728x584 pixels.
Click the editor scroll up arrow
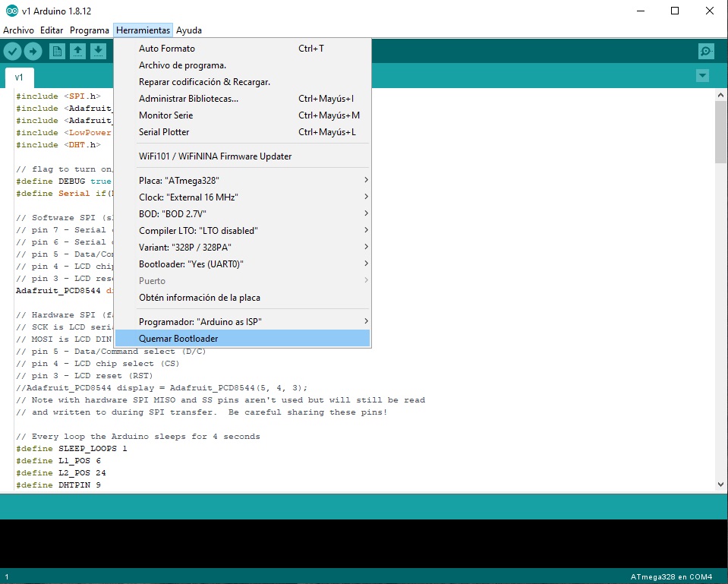[x=720, y=95]
